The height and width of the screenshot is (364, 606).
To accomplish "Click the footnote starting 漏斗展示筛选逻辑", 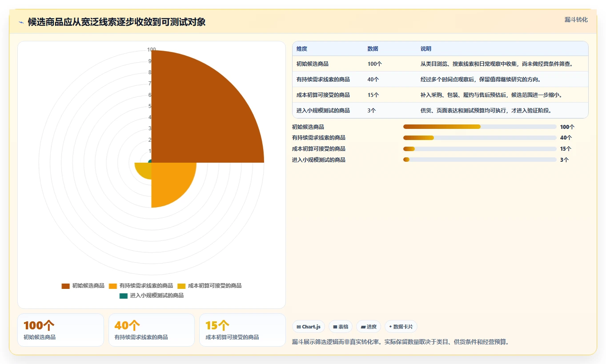I will pyautogui.click(x=400, y=342).
